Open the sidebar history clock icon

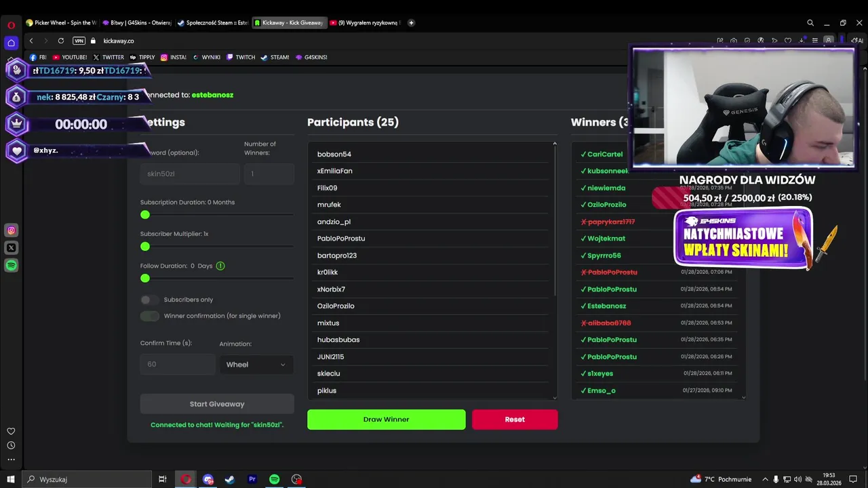(x=11, y=445)
